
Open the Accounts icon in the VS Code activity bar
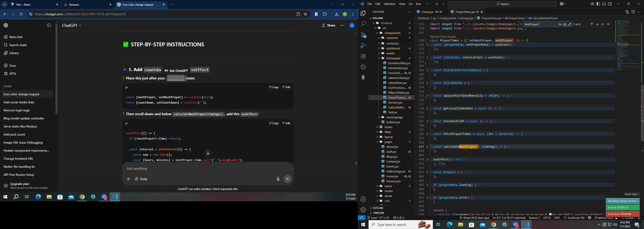point(363,199)
